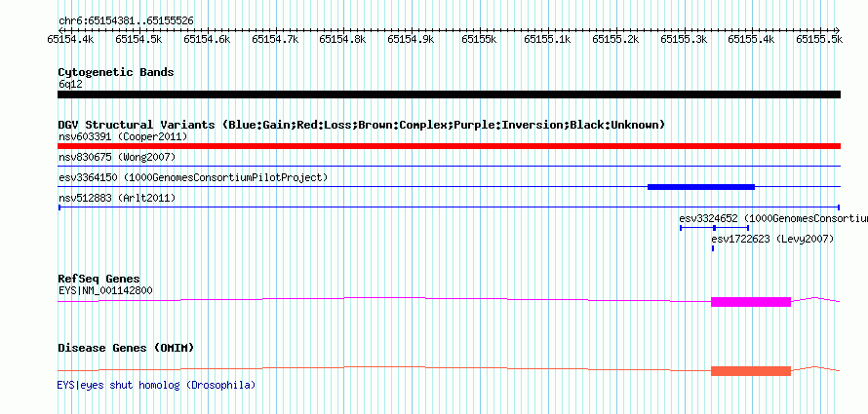Image resolution: width=868 pixels, height=414 pixels.
Task: Select the thick blue esv3364150 gain block
Action: coord(701,187)
